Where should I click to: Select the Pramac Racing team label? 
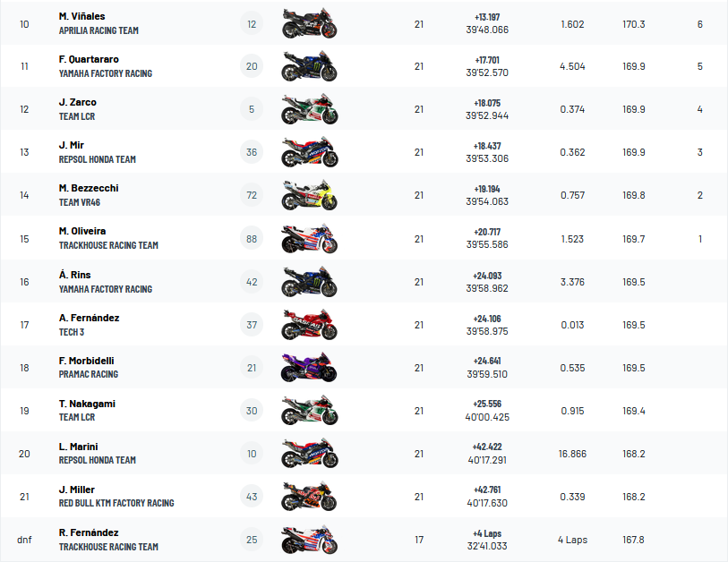[89, 374]
